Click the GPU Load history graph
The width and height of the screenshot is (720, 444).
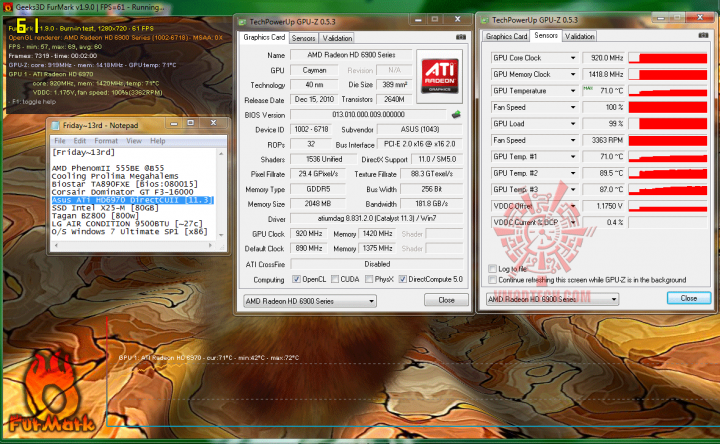668,124
